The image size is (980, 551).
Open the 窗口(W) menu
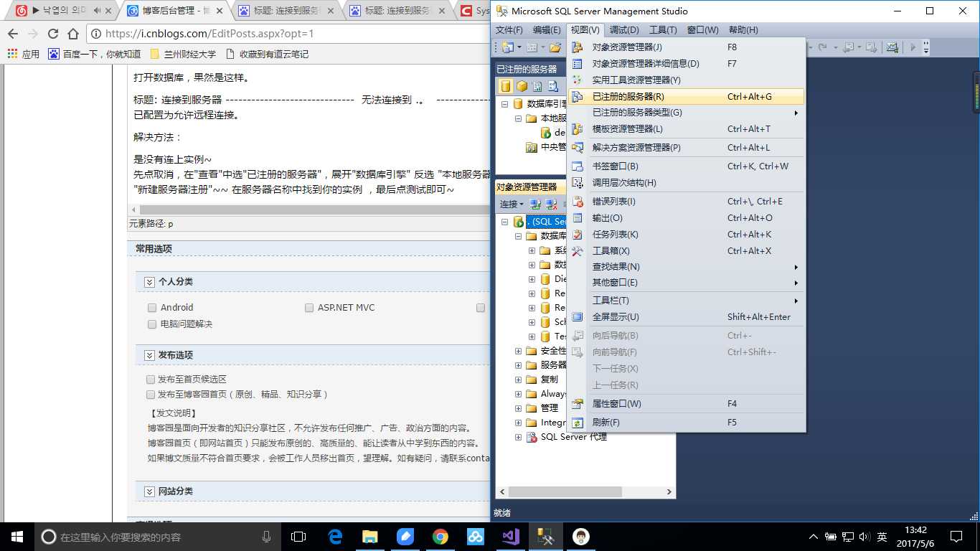click(702, 29)
